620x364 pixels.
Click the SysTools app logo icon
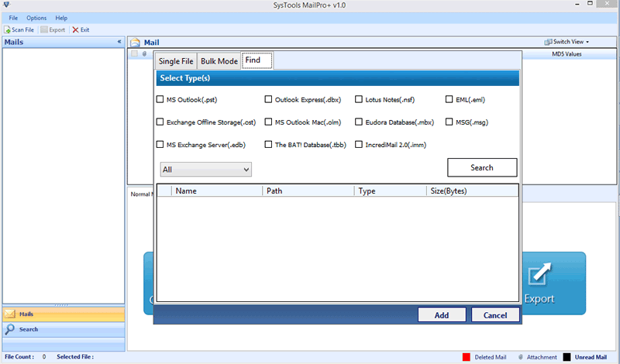coord(6,5)
